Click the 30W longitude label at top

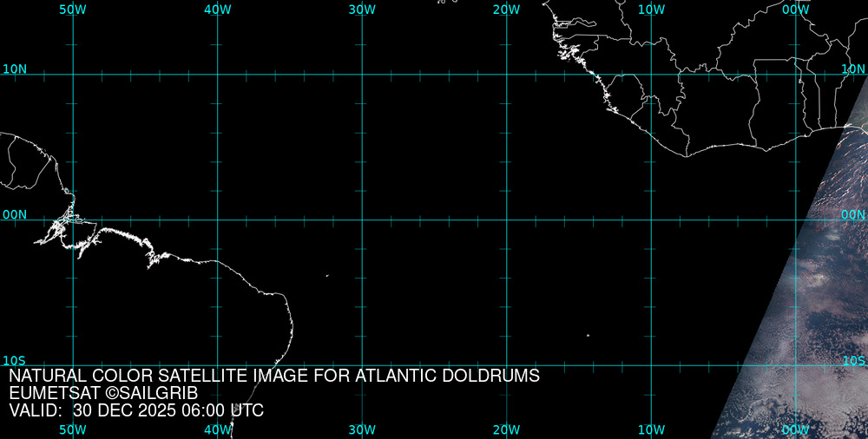coord(362,10)
